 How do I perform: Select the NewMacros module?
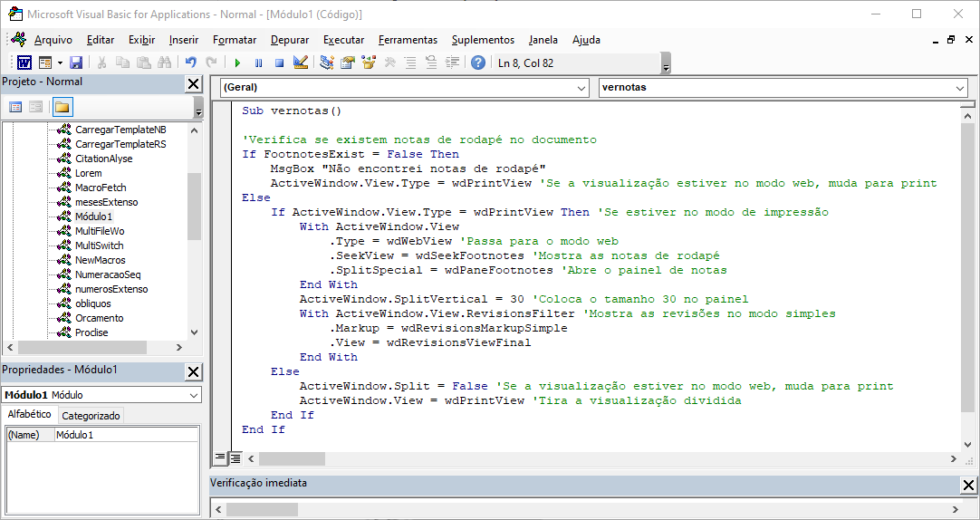tap(100, 260)
